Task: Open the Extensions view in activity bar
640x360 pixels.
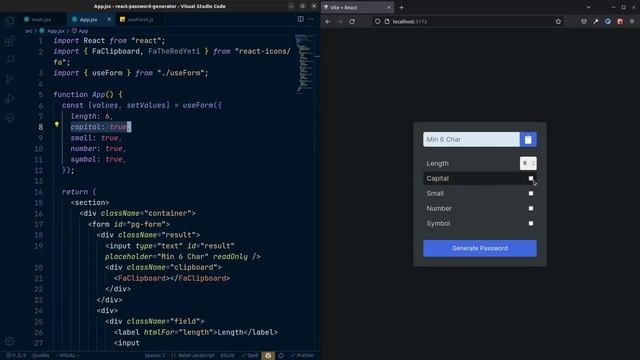Action: (x=9, y=41)
